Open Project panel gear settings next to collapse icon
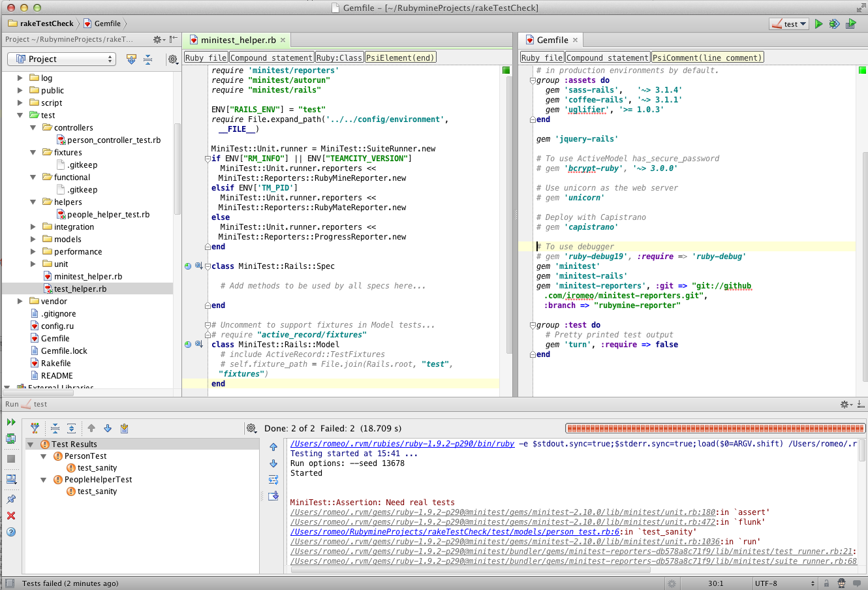 (173, 59)
